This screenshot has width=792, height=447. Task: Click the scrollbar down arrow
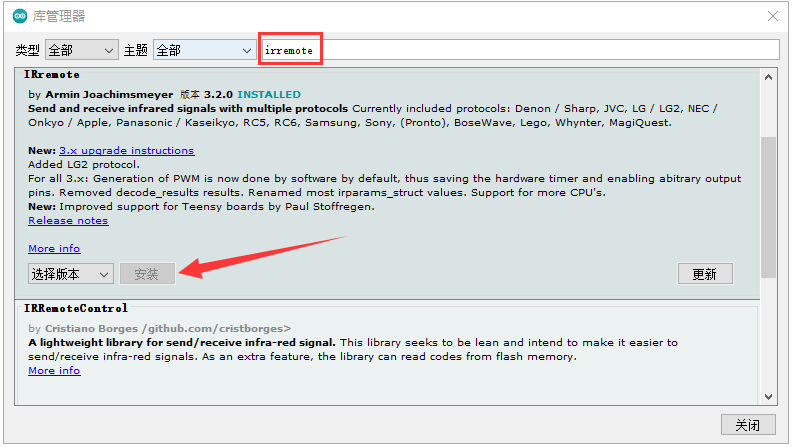pyautogui.click(x=768, y=396)
